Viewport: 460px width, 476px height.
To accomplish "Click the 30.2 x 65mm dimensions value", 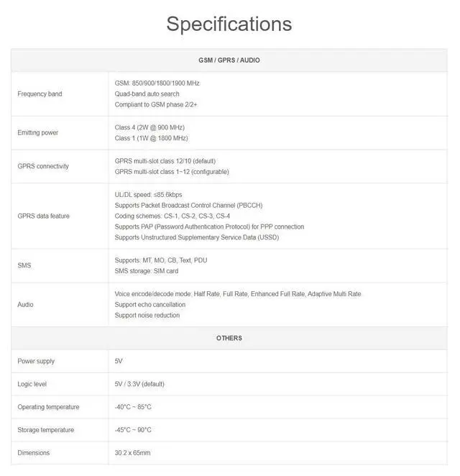I will [x=132, y=453].
